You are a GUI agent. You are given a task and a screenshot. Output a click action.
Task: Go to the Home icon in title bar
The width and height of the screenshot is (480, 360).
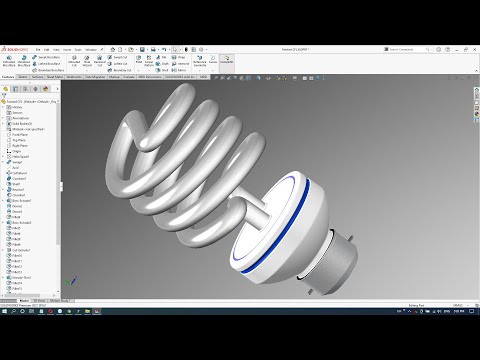[x=113, y=49]
